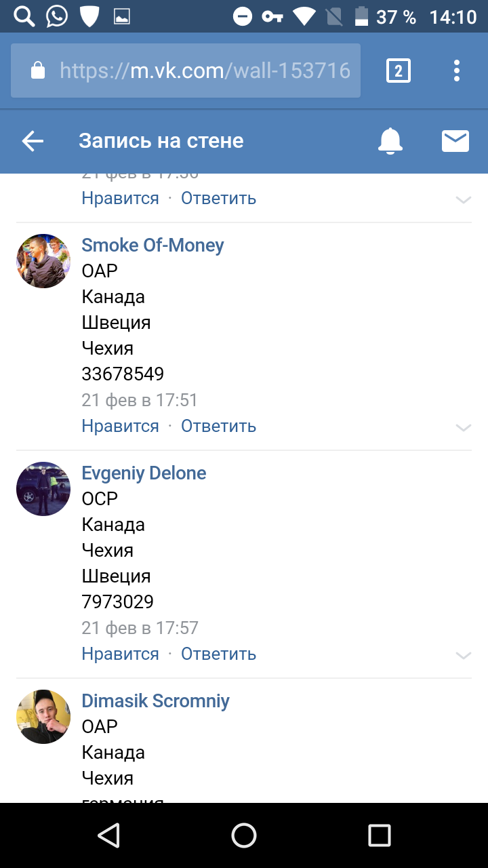Image resolution: width=488 pixels, height=868 pixels.
Task: Expand options chevron on topmost comment
Action: [464, 199]
